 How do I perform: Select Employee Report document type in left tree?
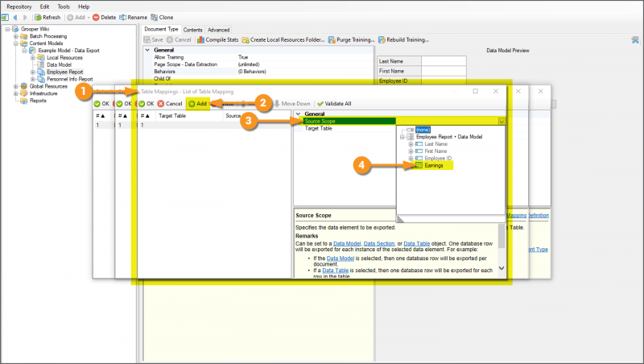point(64,72)
